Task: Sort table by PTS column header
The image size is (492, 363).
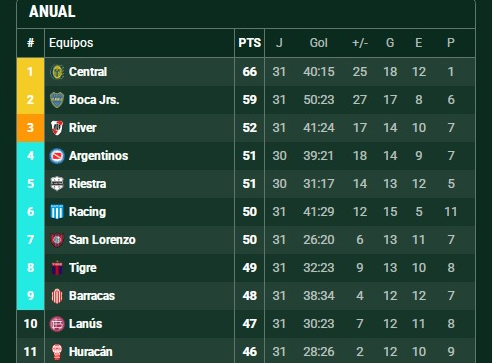Action: click(x=250, y=43)
